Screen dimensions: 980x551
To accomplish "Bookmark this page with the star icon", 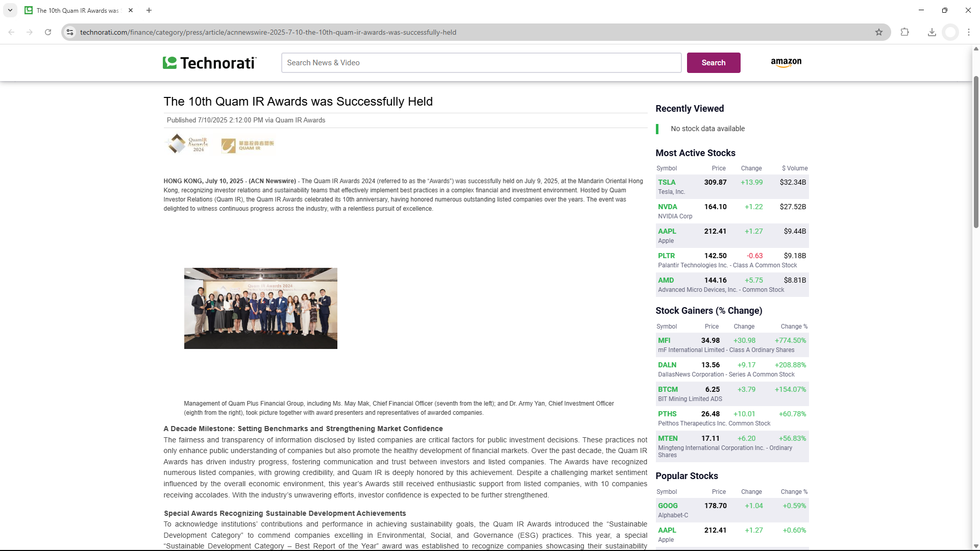I will (x=879, y=32).
